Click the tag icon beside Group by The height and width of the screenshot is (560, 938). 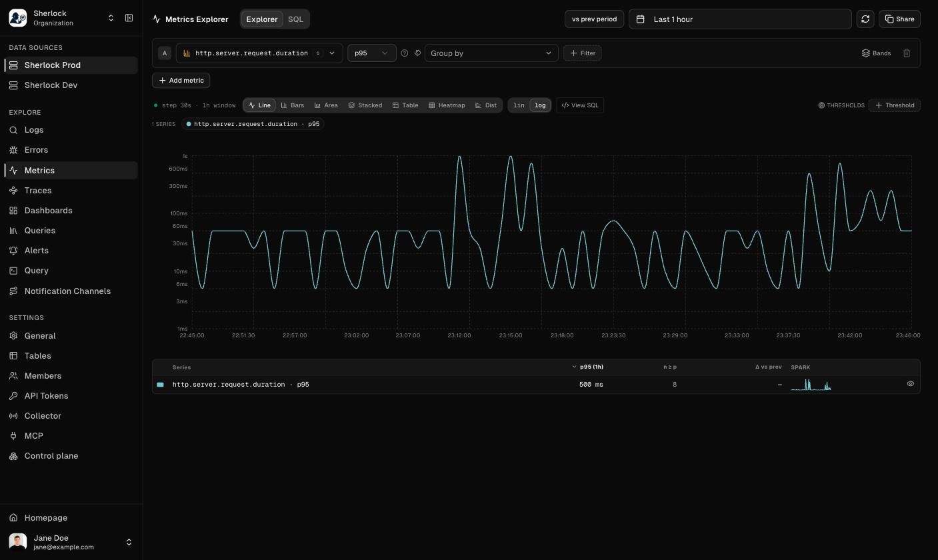pyautogui.click(x=417, y=53)
